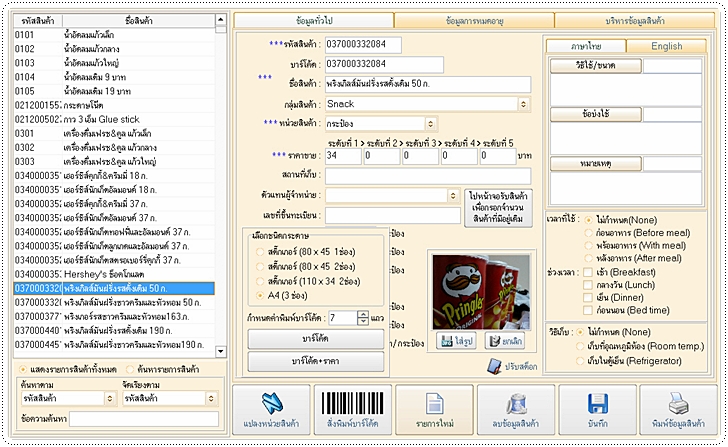
Task: Open the sort-by dropdown
Action: point(211,398)
